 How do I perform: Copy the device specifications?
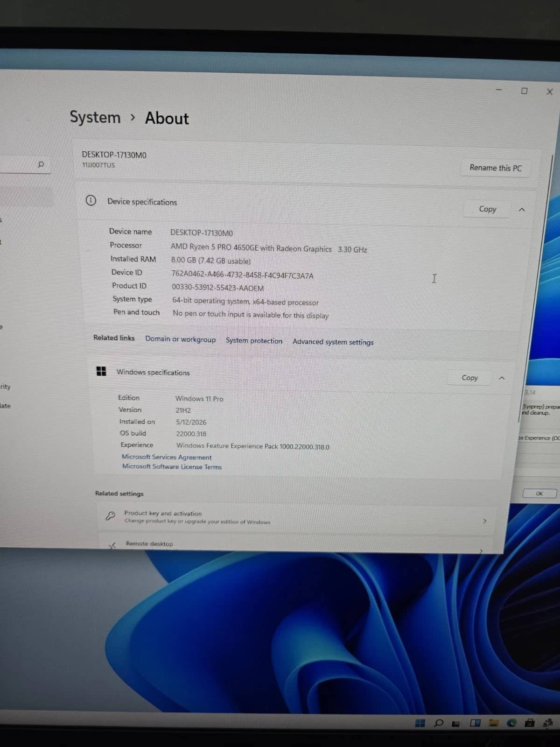[x=487, y=209]
